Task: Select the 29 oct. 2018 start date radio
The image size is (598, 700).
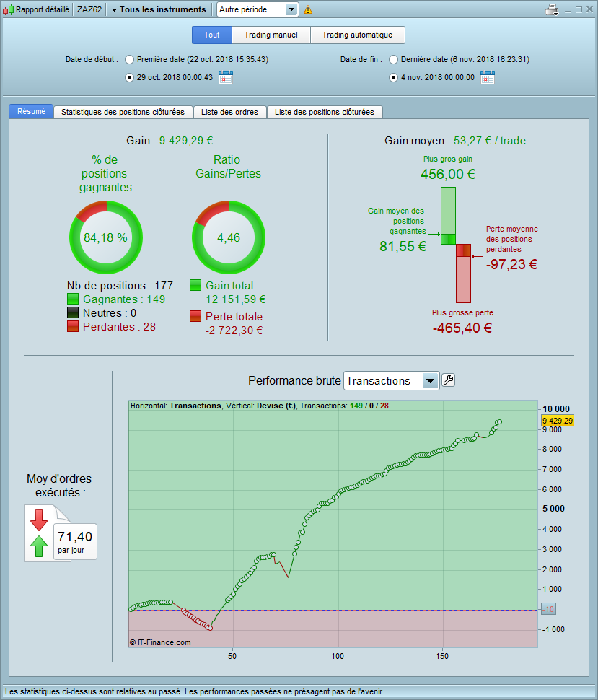Action: pos(129,78)
